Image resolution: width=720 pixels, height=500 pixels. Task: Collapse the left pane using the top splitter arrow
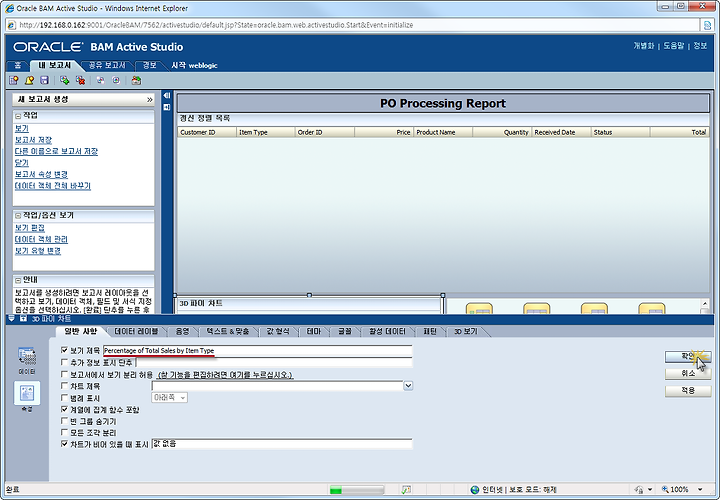pos(167,96)
